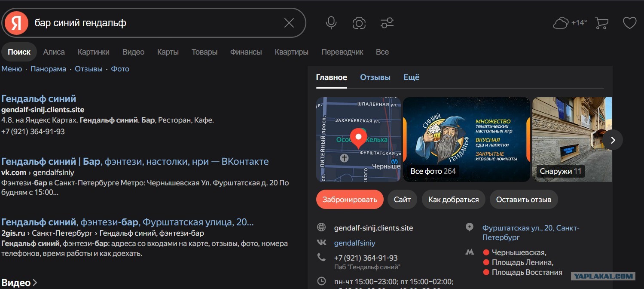The height and width of the screenshot is (289, 644).
Task: Open gendalf-sinij.clients.site in the card
Action: coord(373,228)
